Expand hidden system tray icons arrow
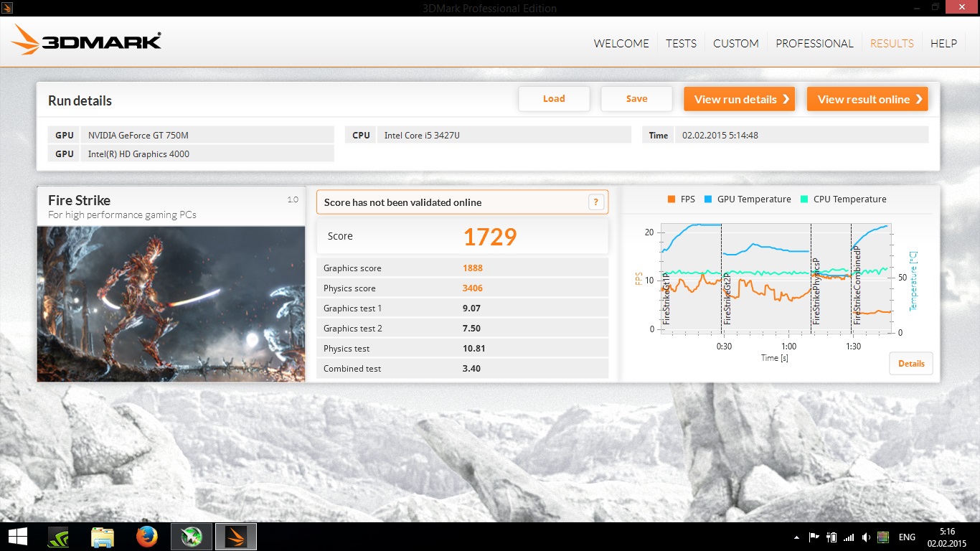Image resolution: width=980 pixels, height=551 pixels. click(x=796, y=537)
